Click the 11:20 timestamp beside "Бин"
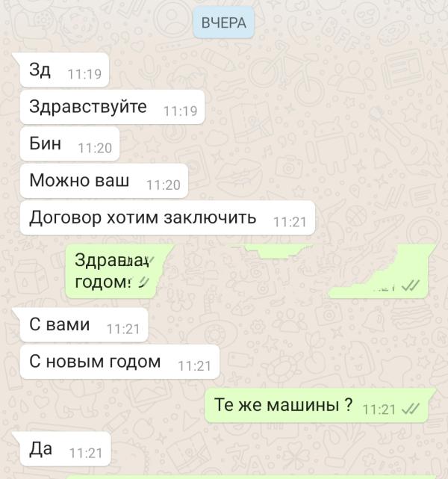Screen dimensions: 448x479 pyautogui.click(x=96, y=148)
